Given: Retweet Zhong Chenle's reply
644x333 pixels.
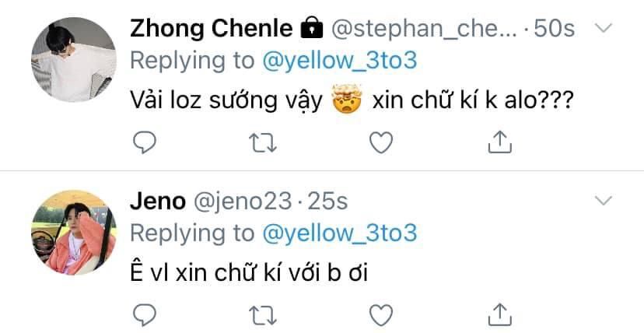Looking at the screenshot, I should 263,142.
